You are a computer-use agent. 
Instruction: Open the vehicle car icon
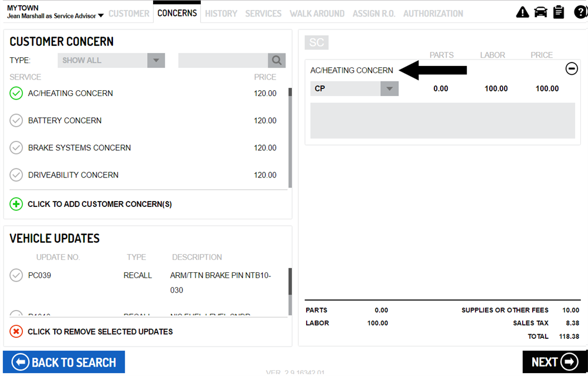click(x=540, y=12)
